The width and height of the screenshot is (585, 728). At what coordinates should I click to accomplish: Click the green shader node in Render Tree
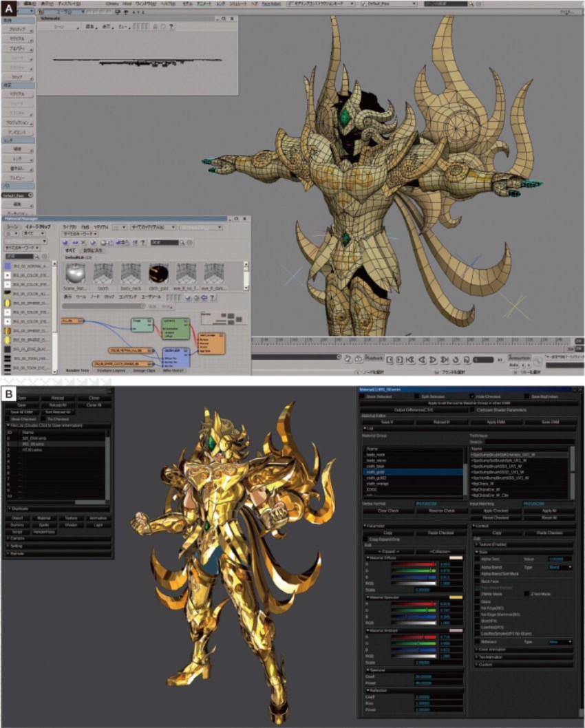click(175, 328)
